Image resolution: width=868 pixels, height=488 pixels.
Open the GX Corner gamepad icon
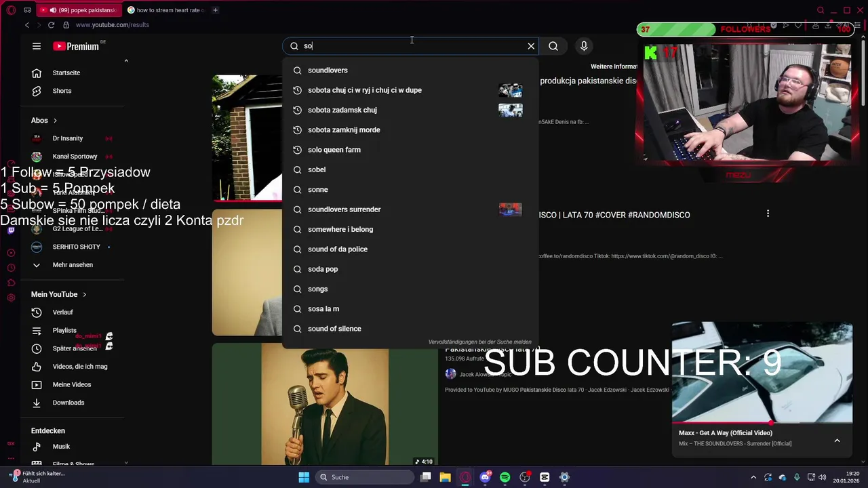click(27, 10)
